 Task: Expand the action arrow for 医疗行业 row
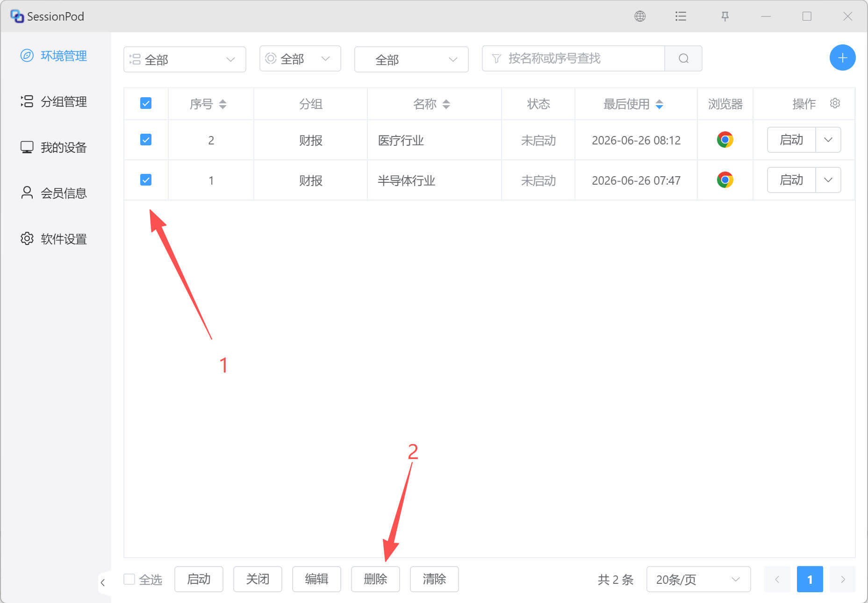(x=828, y=140)
